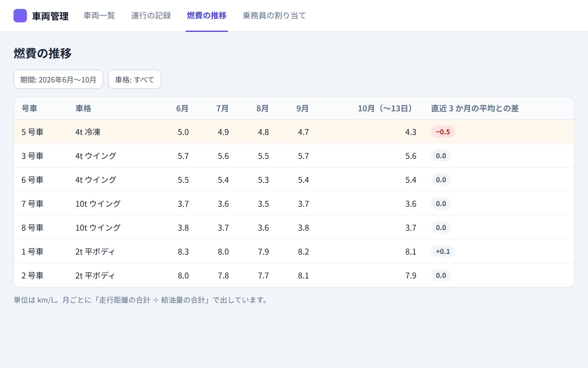Switch to the 運行の記録 tab

coord(151,16)
